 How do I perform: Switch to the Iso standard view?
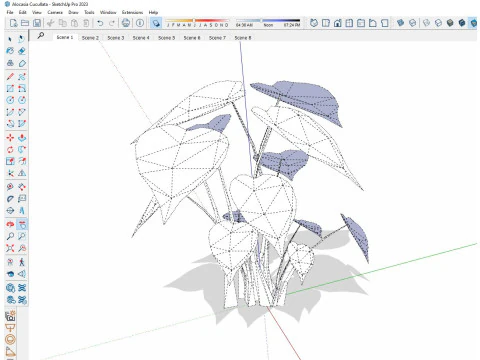tap(314, 23)
